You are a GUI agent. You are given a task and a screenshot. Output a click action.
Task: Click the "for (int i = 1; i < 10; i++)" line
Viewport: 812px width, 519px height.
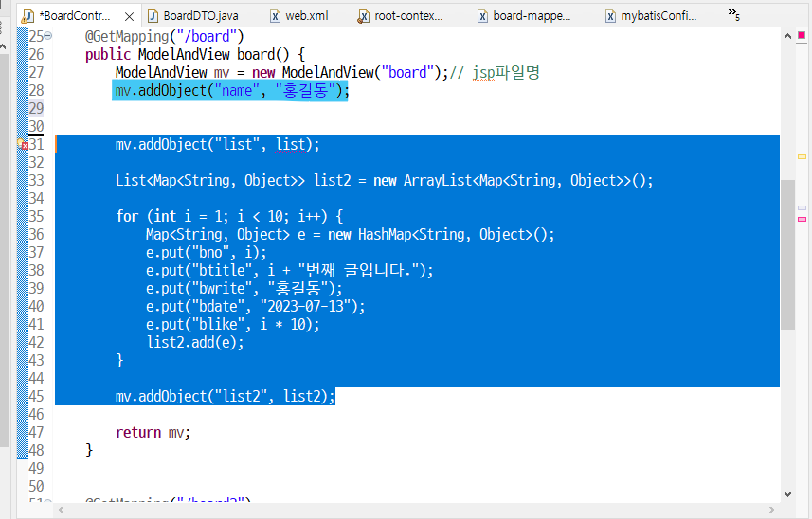[229, 216]
